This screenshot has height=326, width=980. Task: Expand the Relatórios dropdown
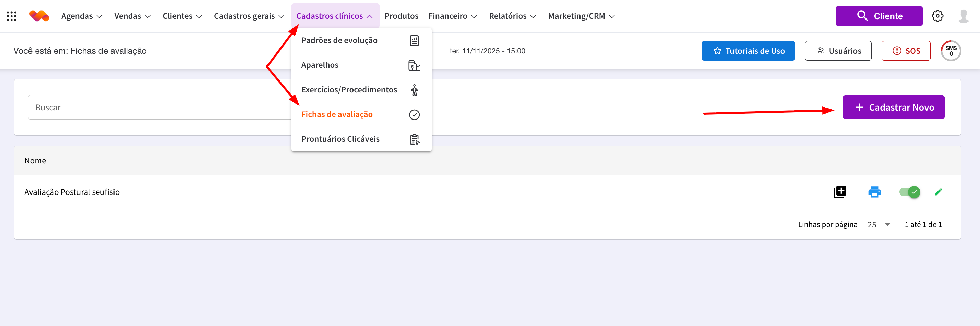click(512, 16)
